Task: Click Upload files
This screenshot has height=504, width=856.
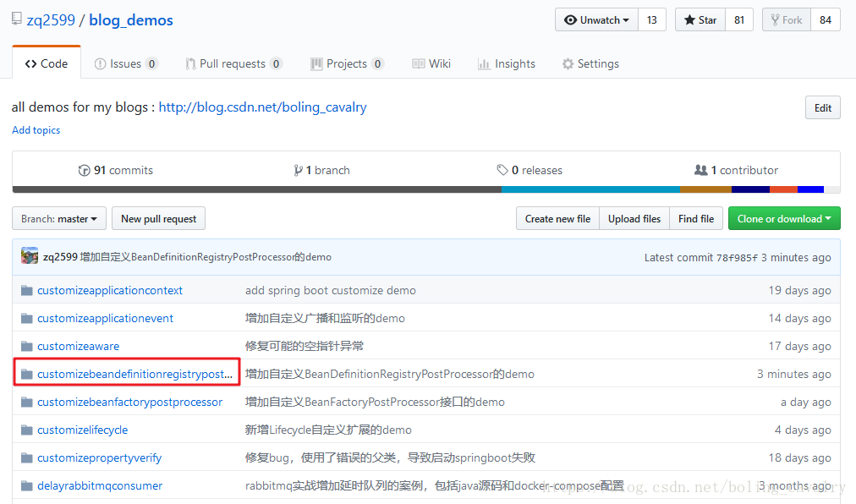Action: pyautogui.click(x=634, y=218)
